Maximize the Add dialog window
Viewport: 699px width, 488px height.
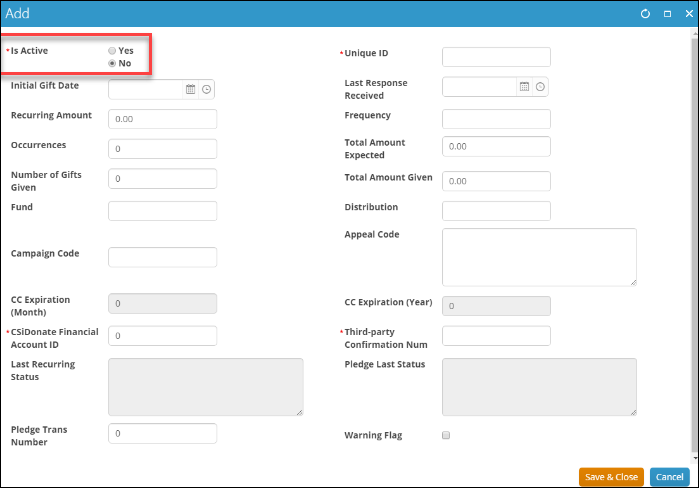click(666, 14)
